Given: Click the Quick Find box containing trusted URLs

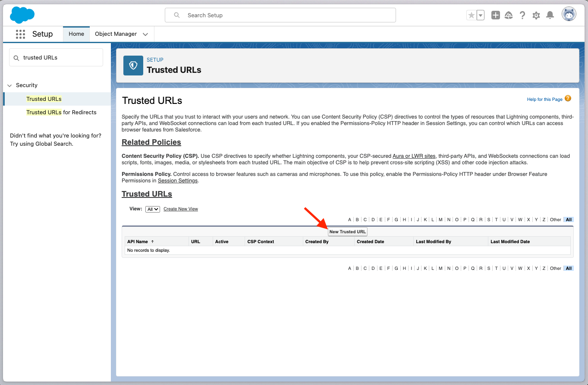Looking at the screenshot, I should tap(56, 57).
